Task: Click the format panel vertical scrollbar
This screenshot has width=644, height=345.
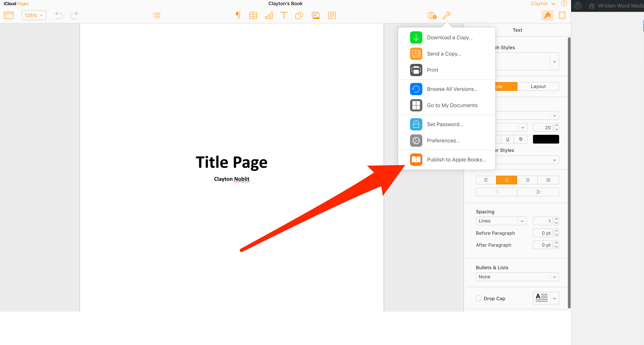Action: point(569,172)
